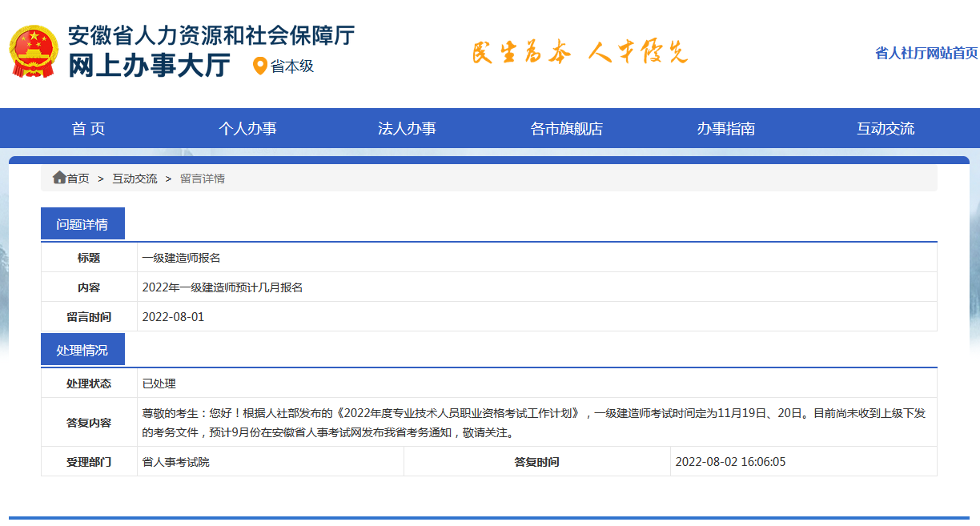Click the 省本级 region selector
The height and width of the screenshot is (526, 980).
291,66
